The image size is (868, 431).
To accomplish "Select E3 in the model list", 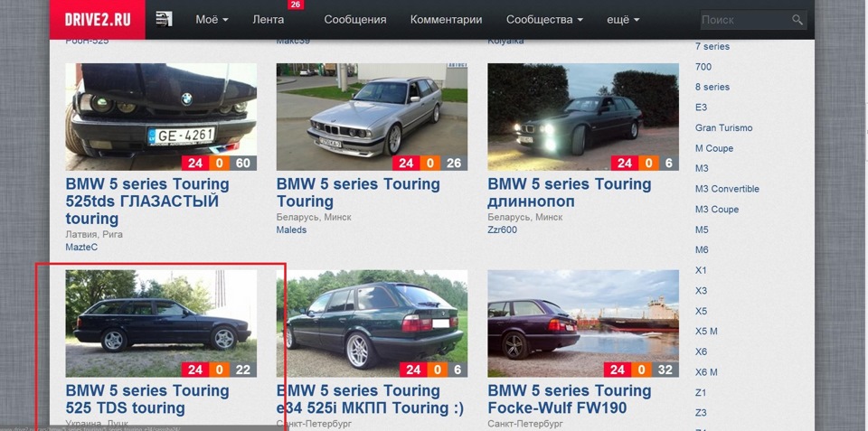I will [701, 108].
